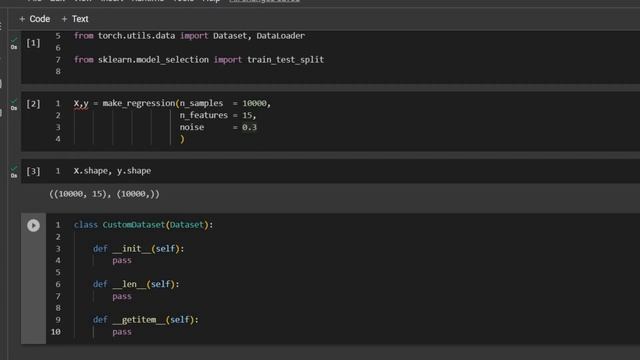Add a new Text cell
Viewport: 640px width, 360px height.
(75, 19)
